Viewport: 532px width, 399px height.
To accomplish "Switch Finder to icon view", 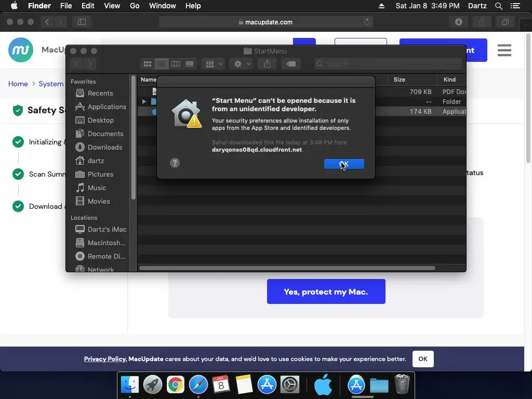I will point(147,64).
